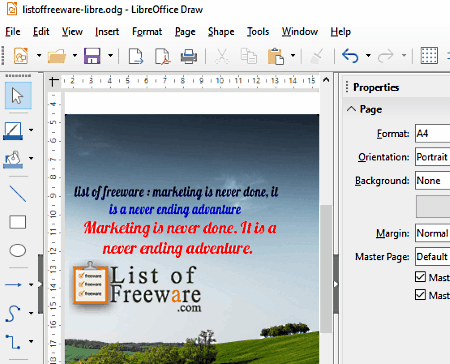Choose the Select arrow tool
This screenshot has height=364, width=450.
pos(18,96)
